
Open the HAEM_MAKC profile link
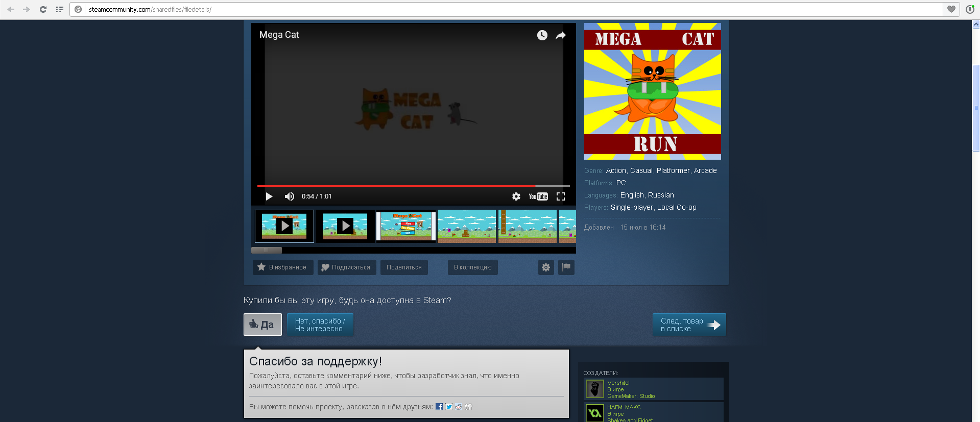click(624, 407)
